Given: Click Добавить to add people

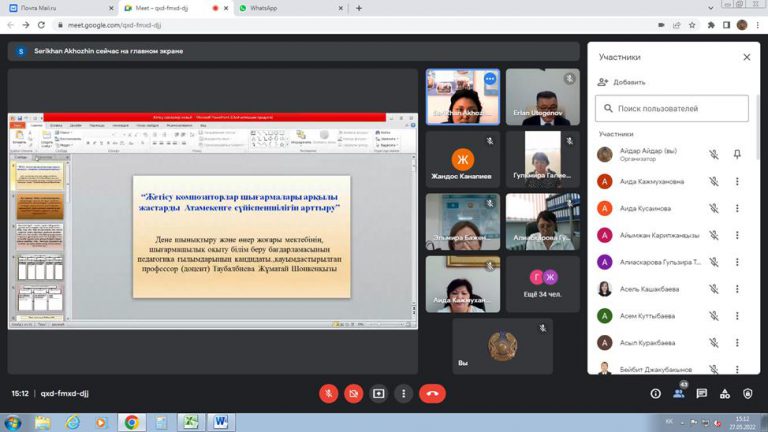Looking at the screenshot, I should tap(622, 82).
